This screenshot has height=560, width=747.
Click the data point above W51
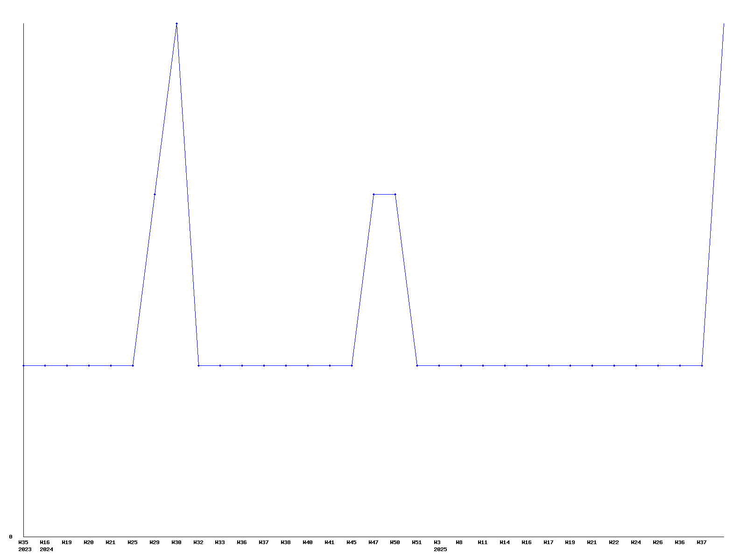pyautogui.click(x=417, y=365)
